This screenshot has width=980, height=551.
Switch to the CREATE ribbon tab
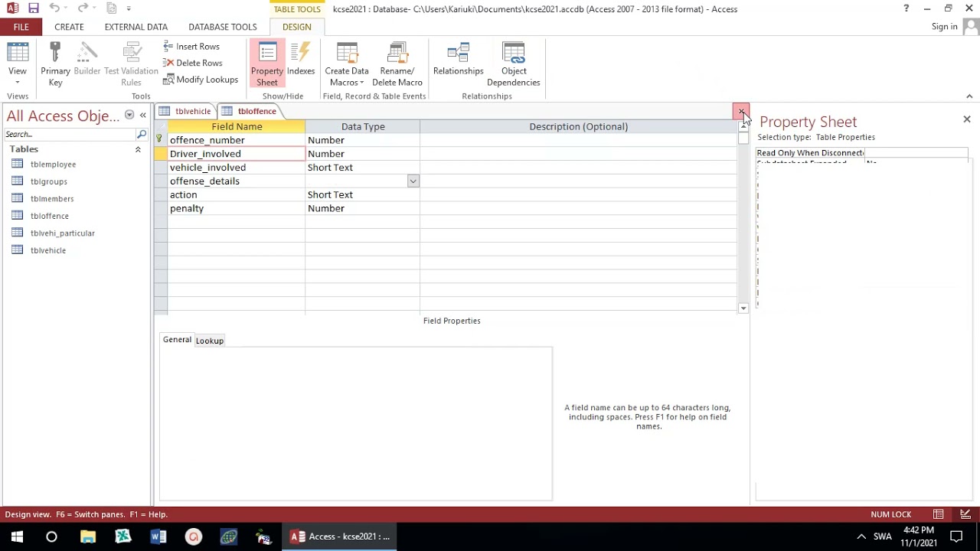[69, 27]
